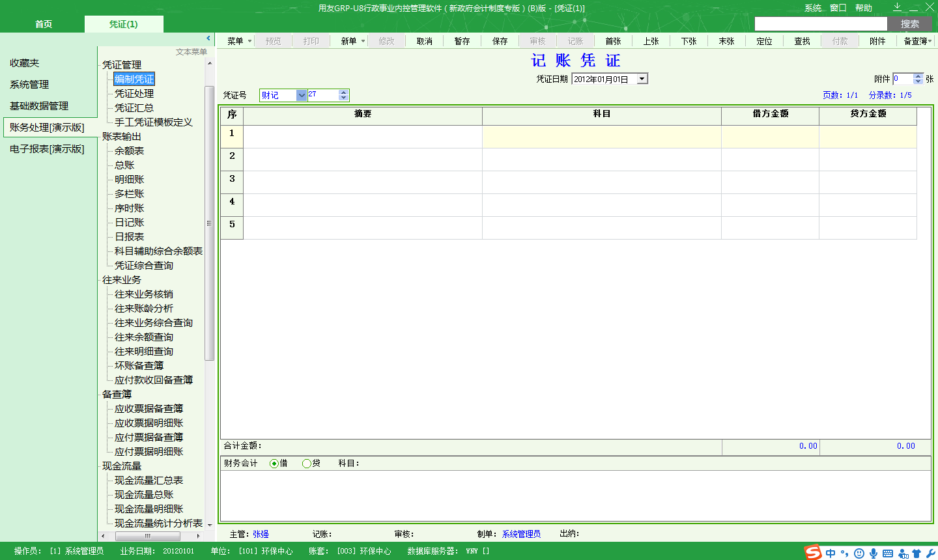This screenshot has width=938, height=560.
Task: Click tree scrollbar down arrow
Action: coord(209,524)
